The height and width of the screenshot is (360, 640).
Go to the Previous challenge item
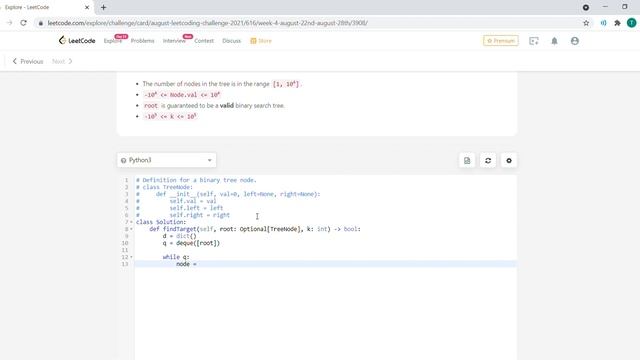[28, 61]
